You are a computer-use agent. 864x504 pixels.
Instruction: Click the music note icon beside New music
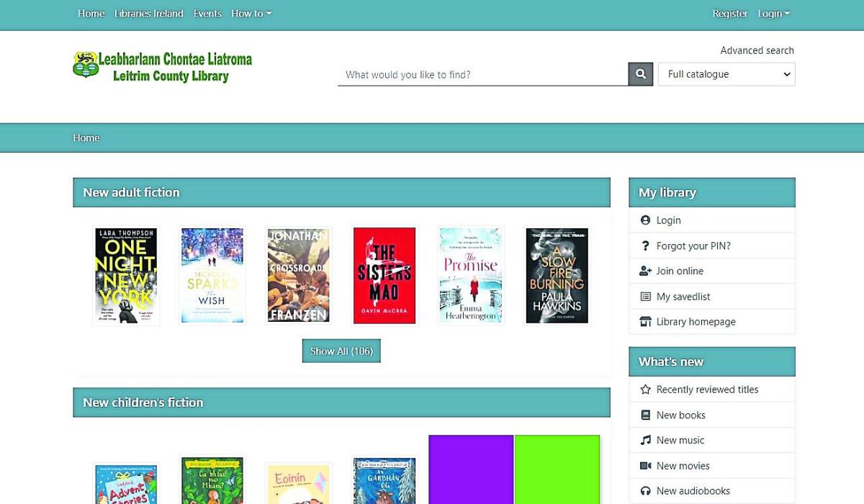[646, 439]
